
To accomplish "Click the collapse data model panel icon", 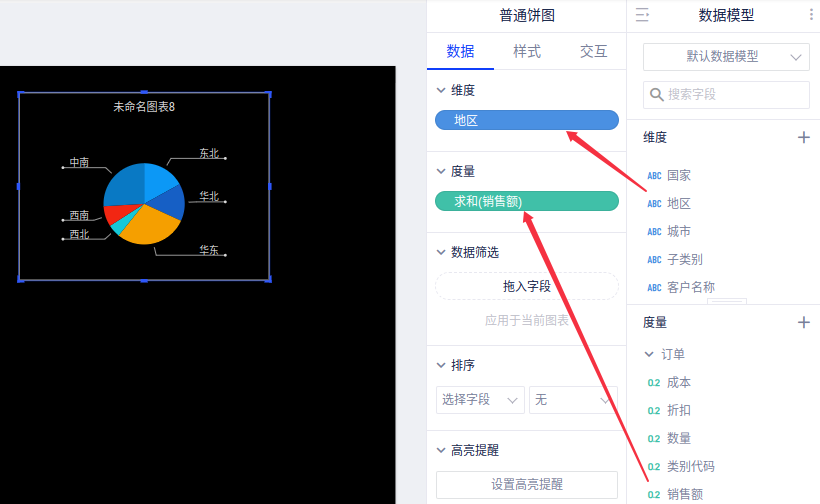I will pyautogui.click(x=643, y=15).
